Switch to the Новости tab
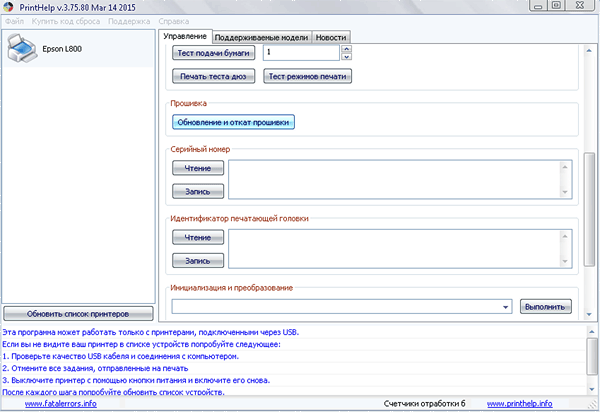 [331, 37]
